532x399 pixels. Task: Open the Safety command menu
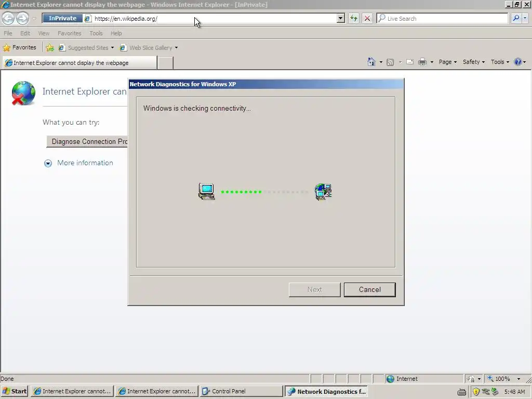[474, 62]
